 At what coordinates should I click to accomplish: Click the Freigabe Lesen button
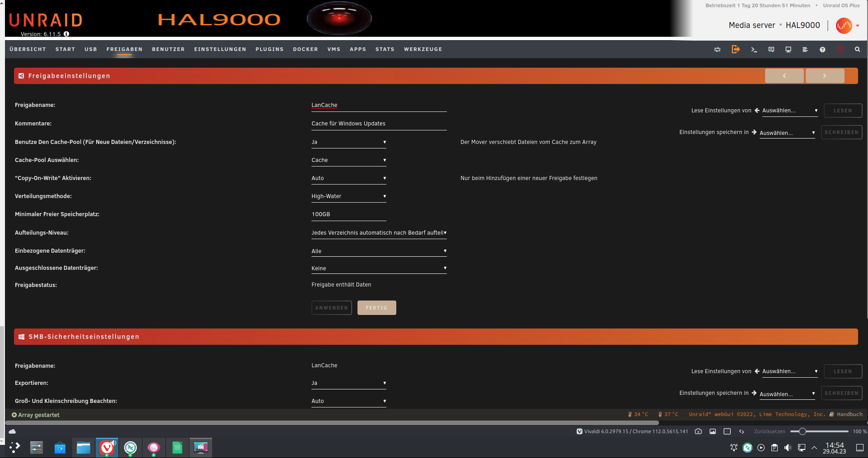843,111
